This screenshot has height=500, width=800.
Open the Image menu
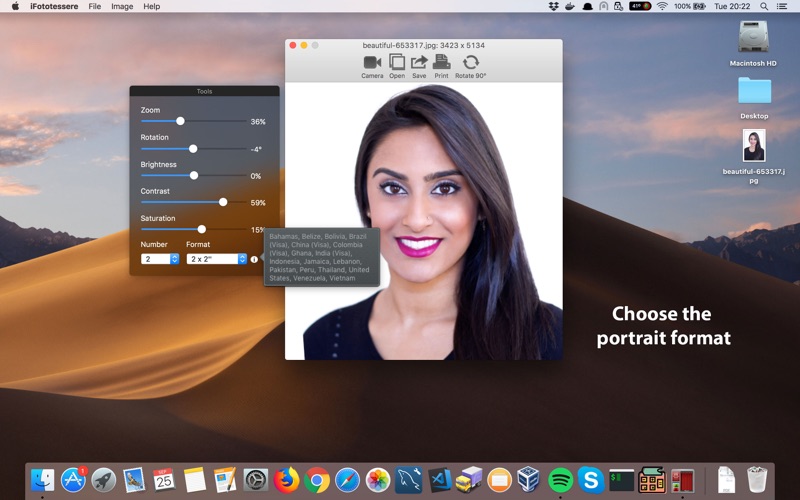(122, 6)
